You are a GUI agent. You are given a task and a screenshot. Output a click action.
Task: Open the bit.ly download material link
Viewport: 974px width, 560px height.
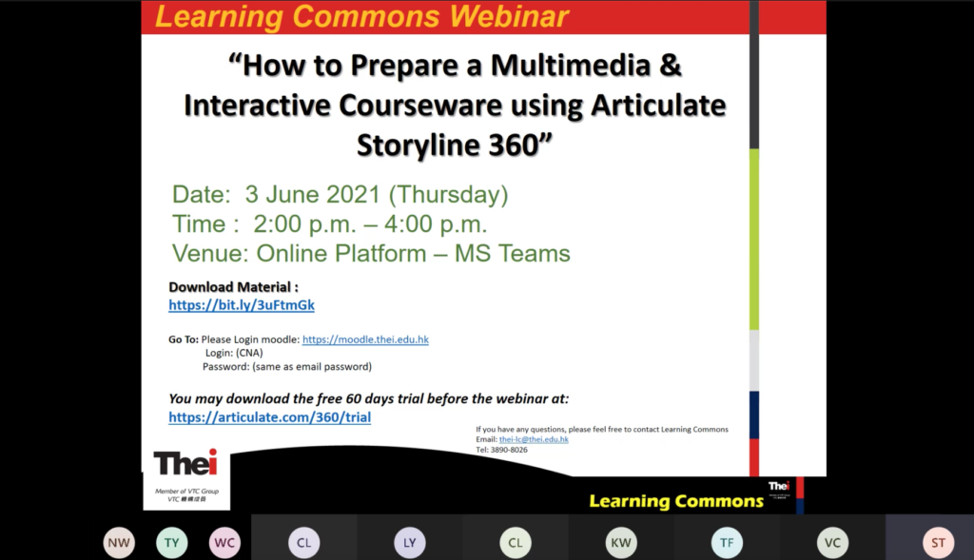click(242, 305)
